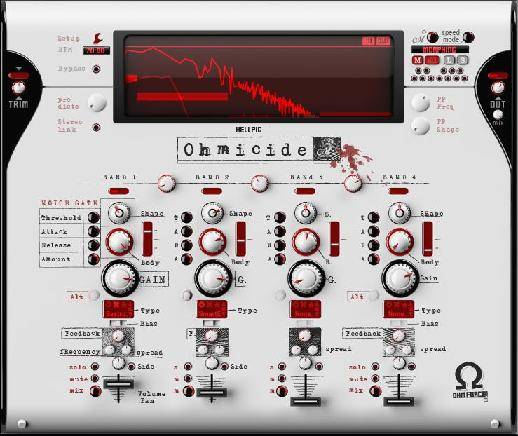Toggle Band 4 mute switch
Viewport: 518px width, 436px height.
375,379
